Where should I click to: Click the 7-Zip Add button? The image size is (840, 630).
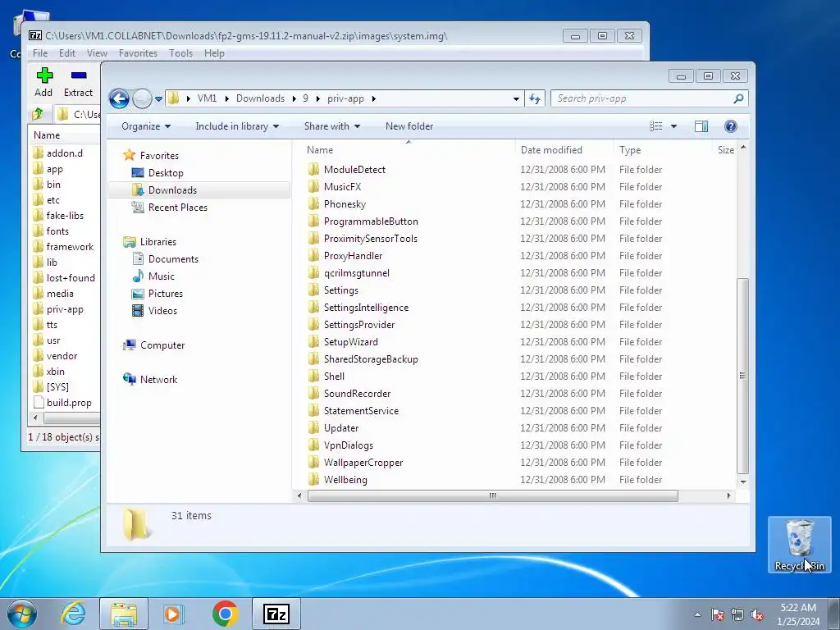tap(44, 82)
